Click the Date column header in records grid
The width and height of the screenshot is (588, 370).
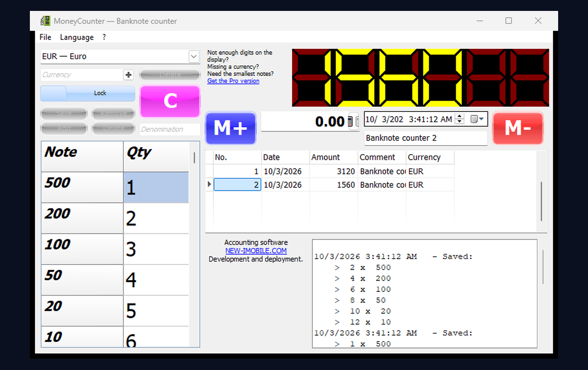pos(285,157)
